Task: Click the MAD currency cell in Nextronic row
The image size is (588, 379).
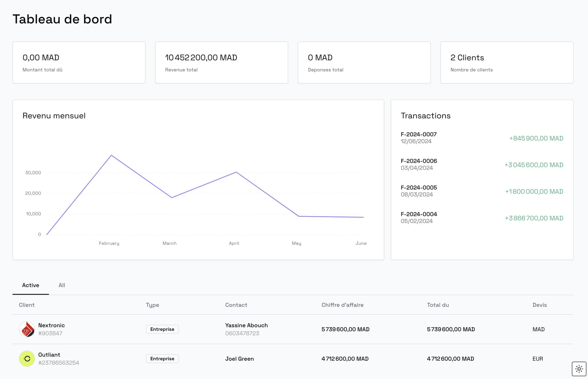Action: tap(538, 329)
